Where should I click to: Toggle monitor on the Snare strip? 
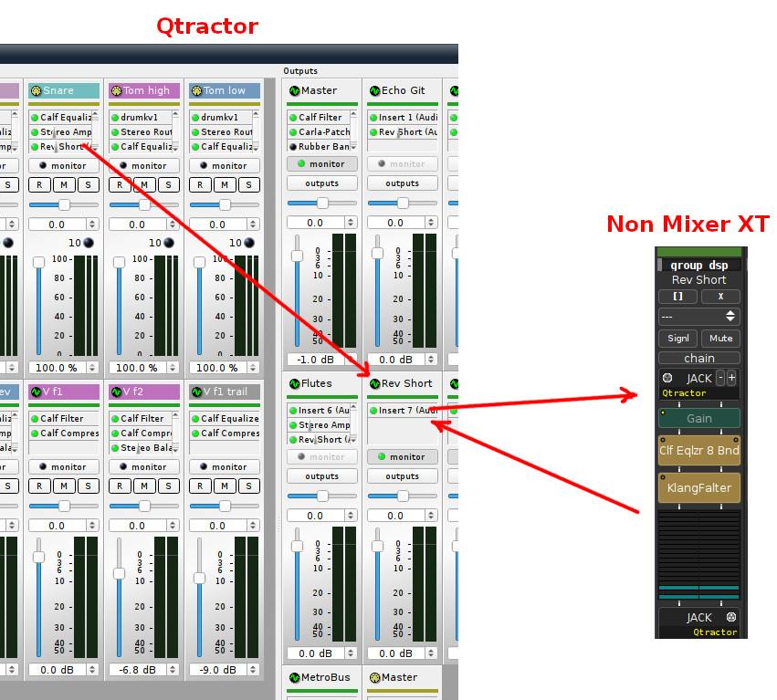pos(64,165)
